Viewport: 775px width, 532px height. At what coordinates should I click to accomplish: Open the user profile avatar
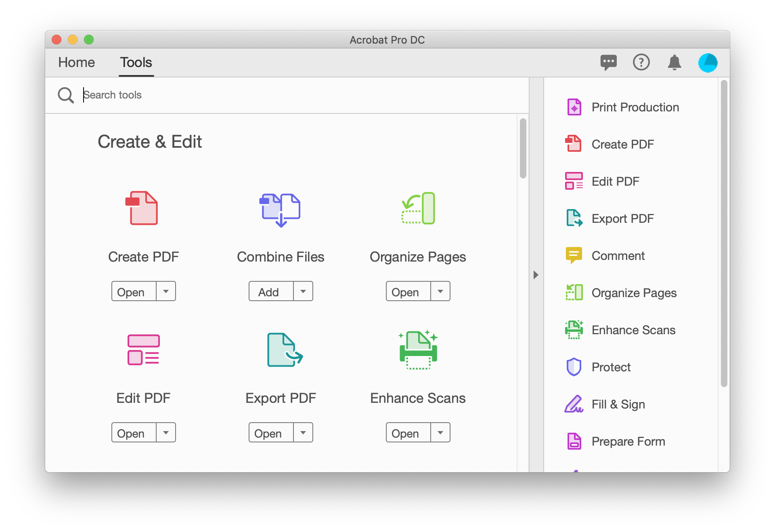(708, 63)
